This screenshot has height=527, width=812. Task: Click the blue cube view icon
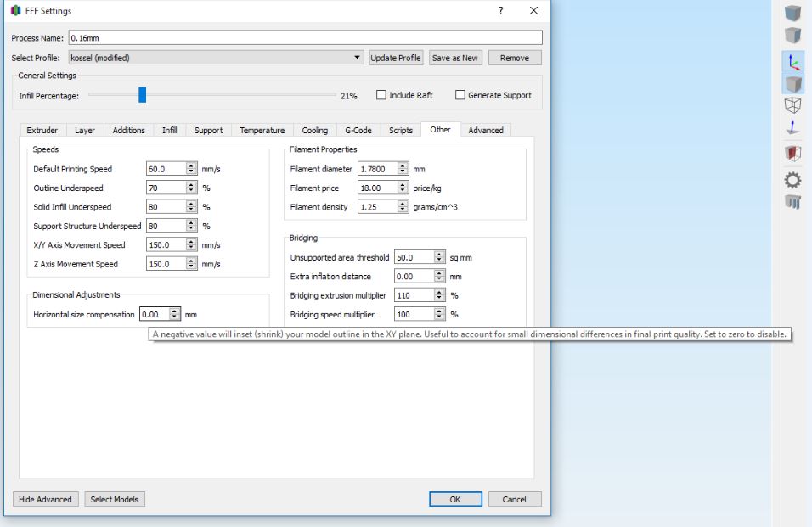coord(792,13)
